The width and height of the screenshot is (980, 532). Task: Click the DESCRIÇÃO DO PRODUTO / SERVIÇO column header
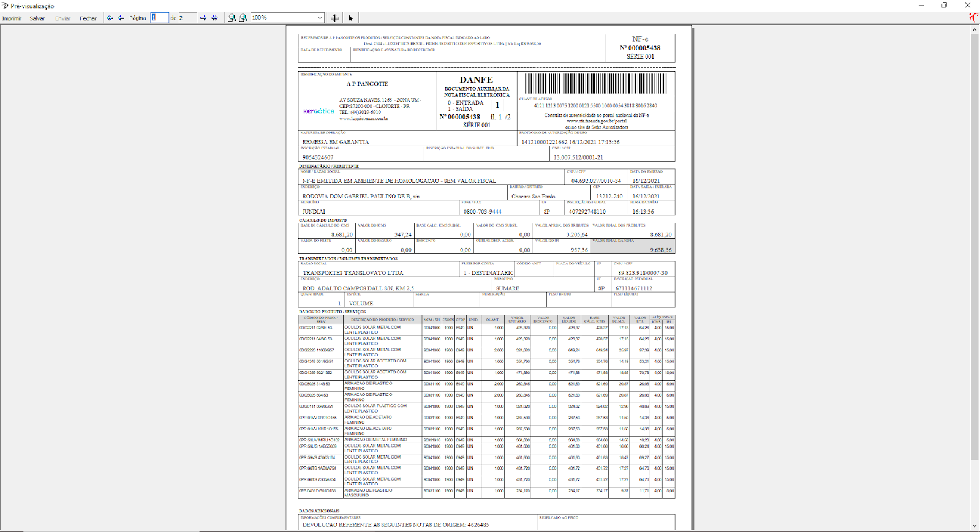pyautogui.click(x=383, y=320)
